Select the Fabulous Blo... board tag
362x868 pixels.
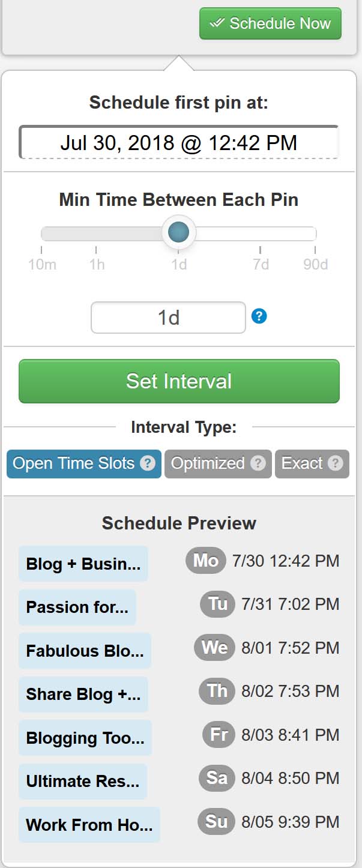tap(85, 651)
